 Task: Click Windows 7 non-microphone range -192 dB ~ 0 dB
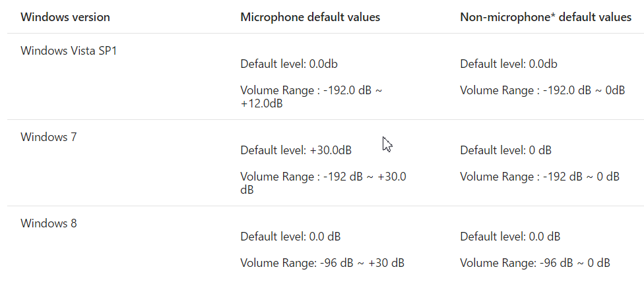pos(540,177)
